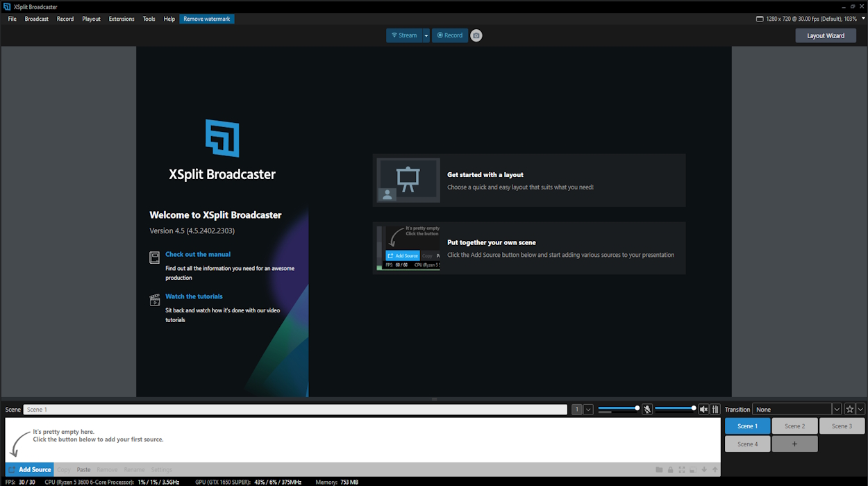The image size is (868, 486).
Task: Mute the system audio speaker
Action: pos(703,409)
